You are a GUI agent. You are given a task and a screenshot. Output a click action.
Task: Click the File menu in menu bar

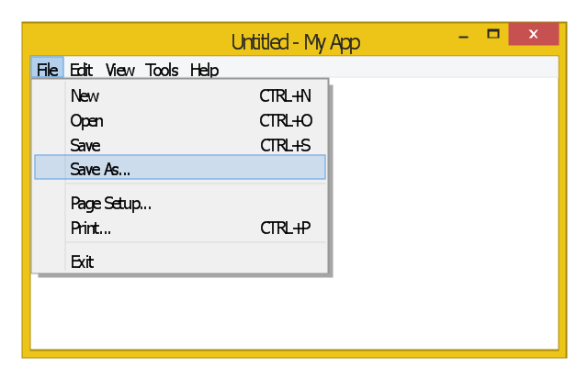(47, 70)
